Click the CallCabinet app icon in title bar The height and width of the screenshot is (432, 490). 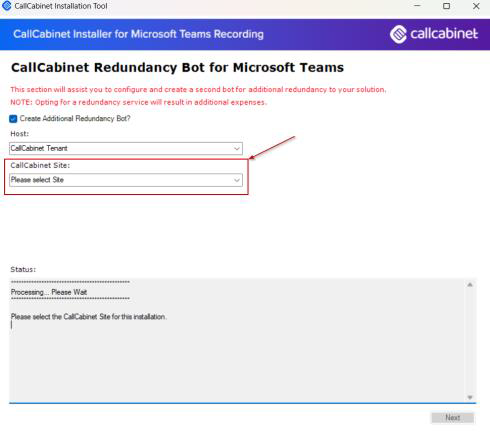[x=6, y=6]
